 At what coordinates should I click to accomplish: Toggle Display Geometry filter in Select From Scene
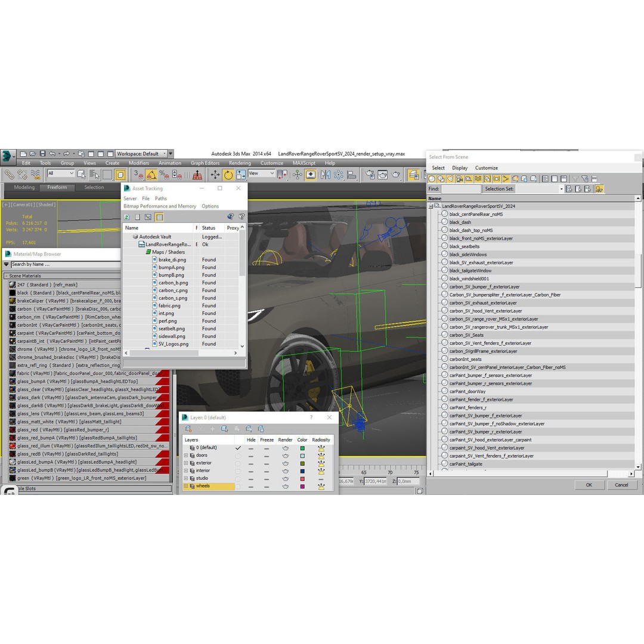coord(432,179)
